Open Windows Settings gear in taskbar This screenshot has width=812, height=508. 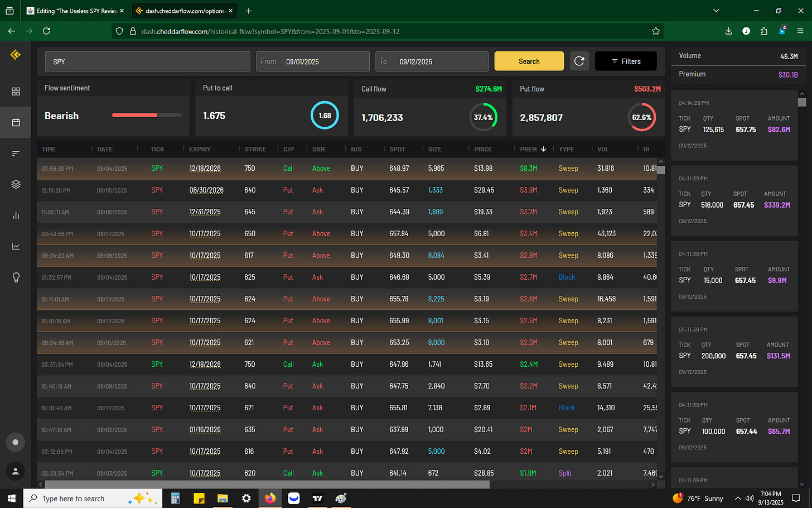[x=246, y=498]
